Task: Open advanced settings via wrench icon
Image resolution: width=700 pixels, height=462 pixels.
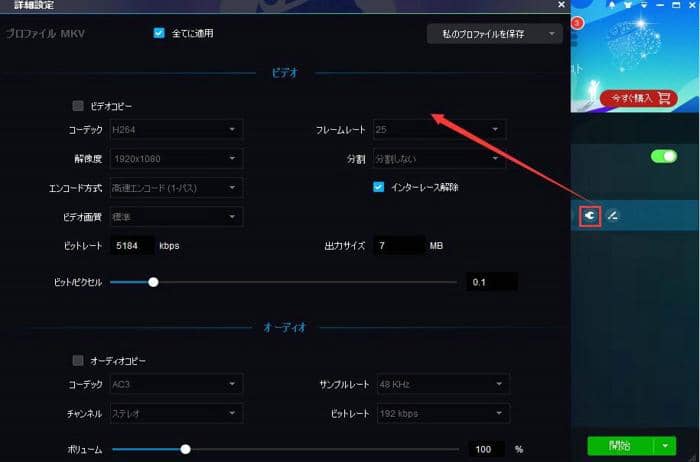Action: (x=590, y=216)
